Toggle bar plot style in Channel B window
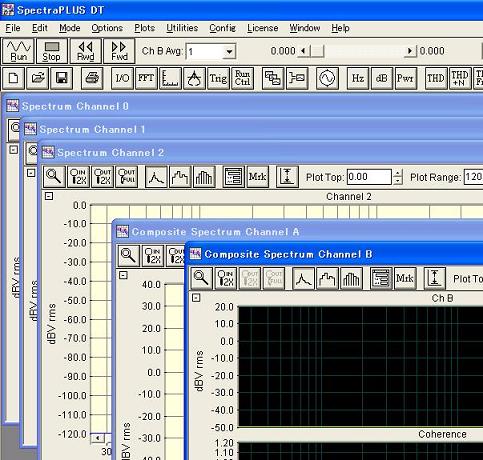The width and height of the screenshot is (483, 460). pyautogui.click(x=352, y=278)
